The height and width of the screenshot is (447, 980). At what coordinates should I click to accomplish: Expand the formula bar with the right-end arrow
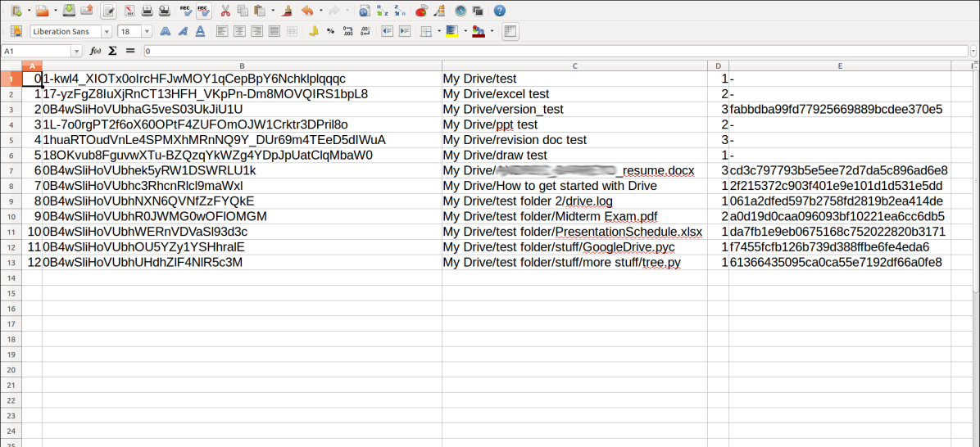(x=973, y=52)
